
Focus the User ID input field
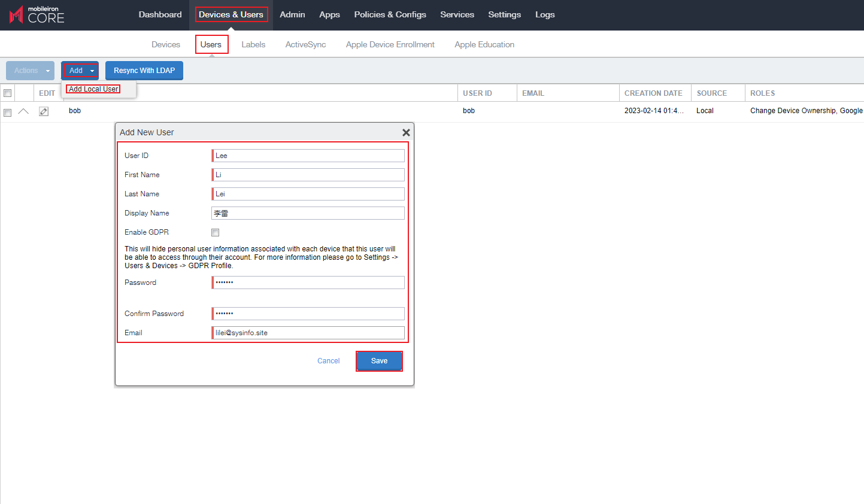click(x=308, y=156)
